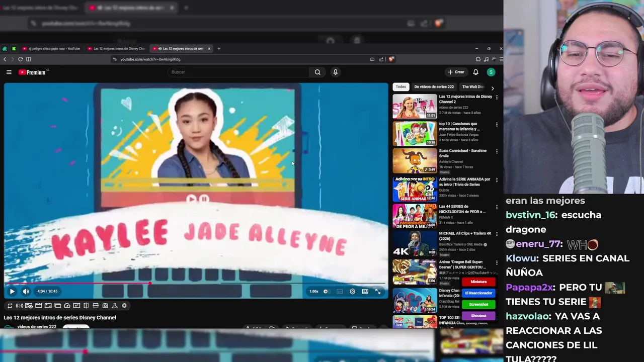Open enhancer toolbar settings gear
644x362 pixels.
click(124, 306)
